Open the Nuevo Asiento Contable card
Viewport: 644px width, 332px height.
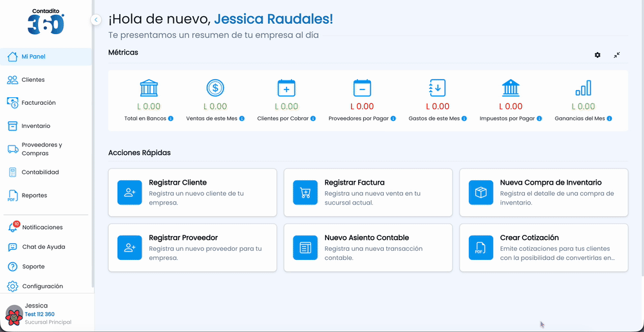(x=368, y=248)
